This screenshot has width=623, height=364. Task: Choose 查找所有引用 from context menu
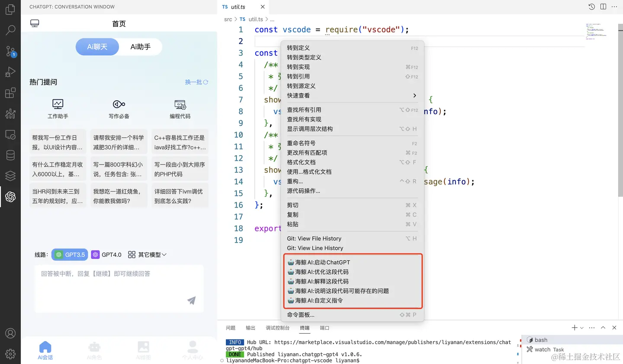pos(352,110)
